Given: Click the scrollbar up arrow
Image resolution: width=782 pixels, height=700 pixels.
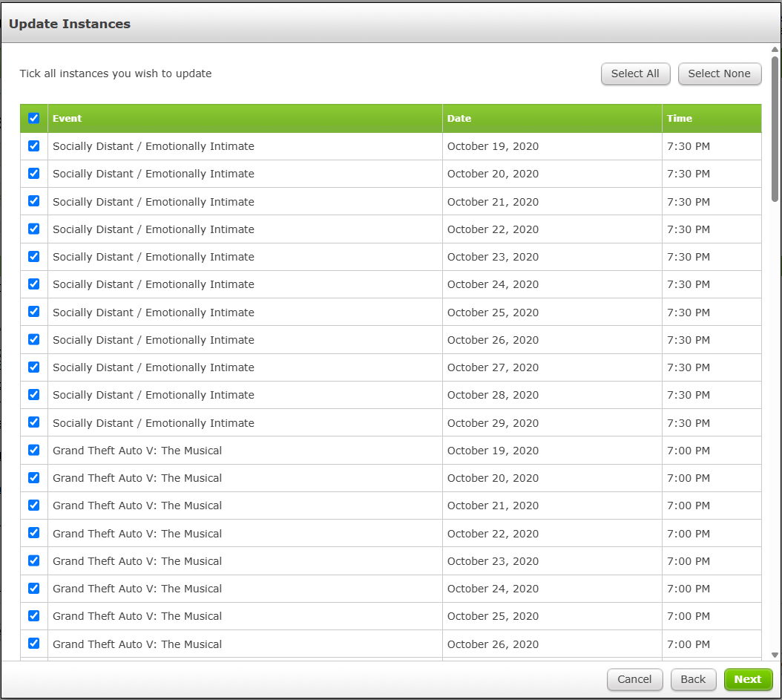Looking at the screenshot, I should point(775,50).
